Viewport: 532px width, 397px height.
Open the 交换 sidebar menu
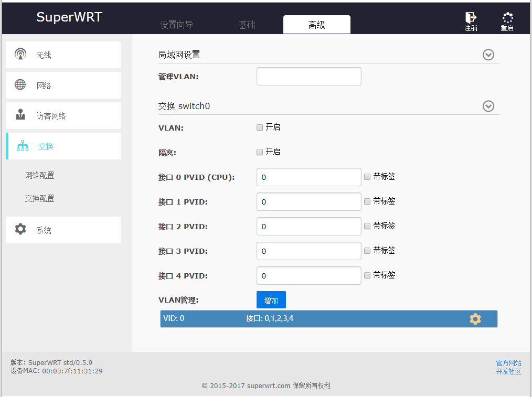[x=63, y=146]
